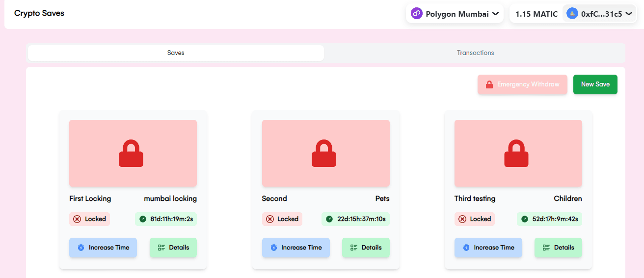Click the New Save button
644x278 pixels.
pyautogui.click(x=595, y=84)
